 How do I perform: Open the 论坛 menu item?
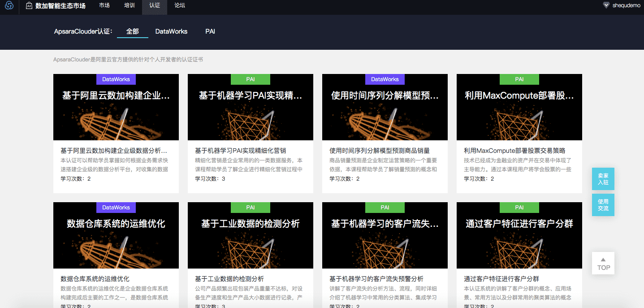pos(180,5)
